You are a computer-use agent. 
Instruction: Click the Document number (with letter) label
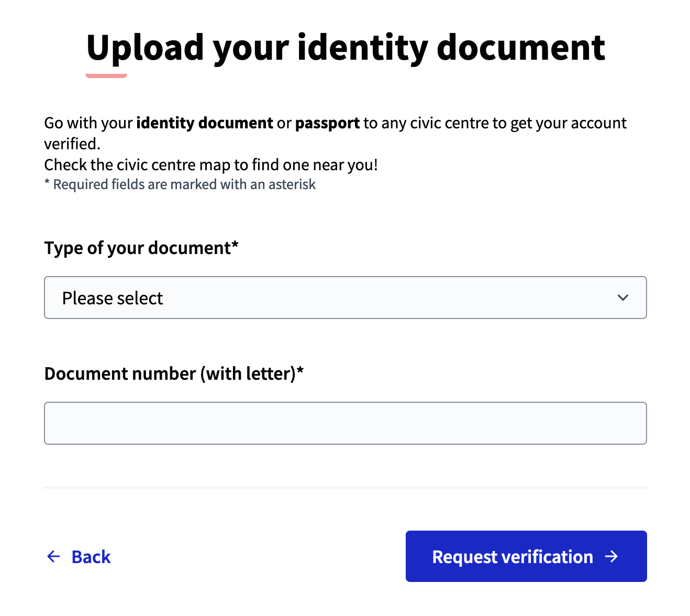pyautogui.click(x=174, y=373)
